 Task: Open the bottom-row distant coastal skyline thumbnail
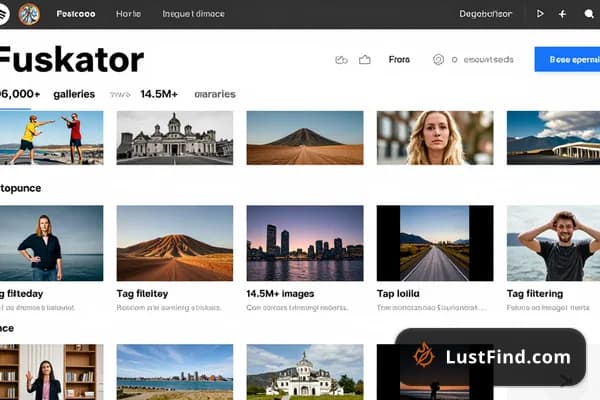coord(174,372)
